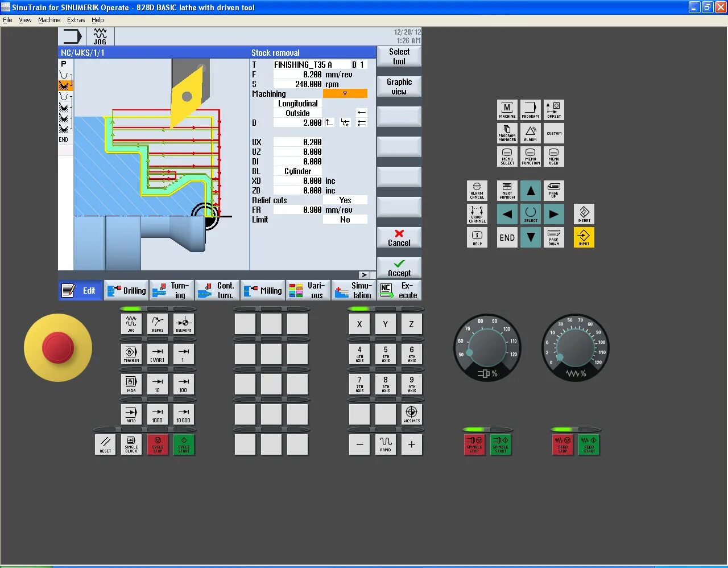Open the ALARM key
Screen dimensions: 728x568
[x=530, y=133]
